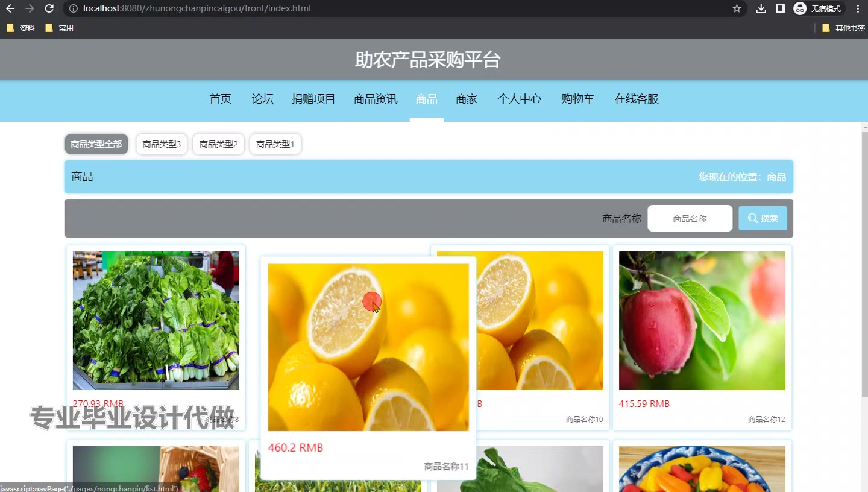Open the 商品资讯 nav item
The width and height of the screenshot is (868, 492).
376,99
